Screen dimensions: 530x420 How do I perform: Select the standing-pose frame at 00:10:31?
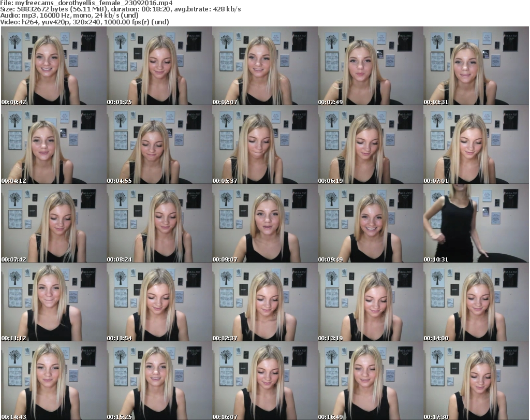pos(476,224)
